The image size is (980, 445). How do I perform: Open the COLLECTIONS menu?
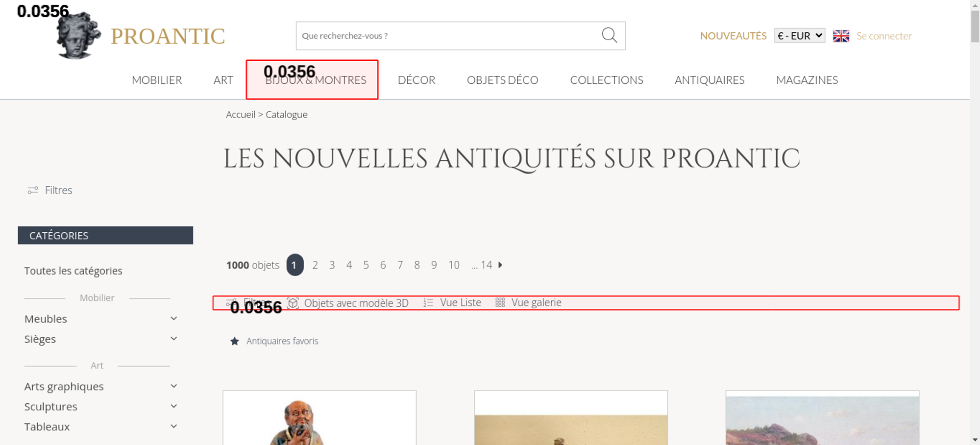click(x=607, y=80)
